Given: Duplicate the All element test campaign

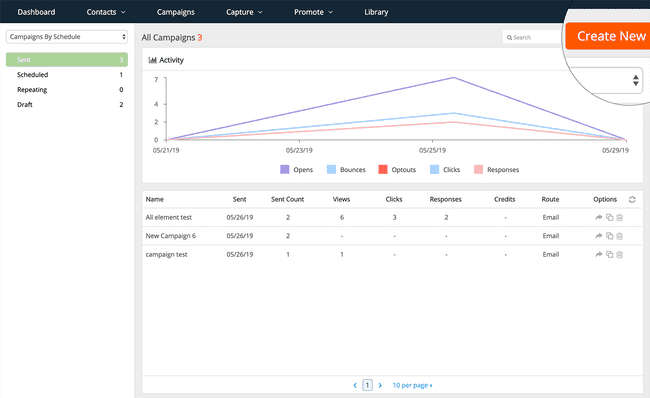Looking at the screenshot, I should click(609, 217).
